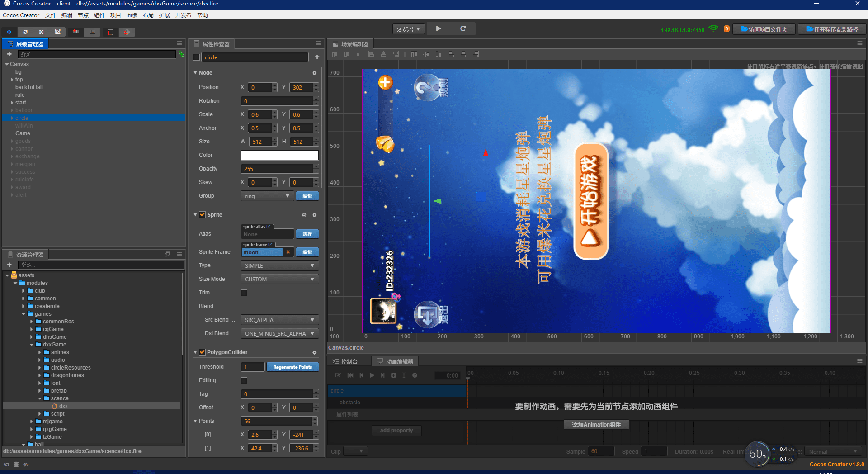Play the animation in the timeline editor
The width and height of the screenshot is (868, 474).
pyautogui.click(x=372, y=375)
